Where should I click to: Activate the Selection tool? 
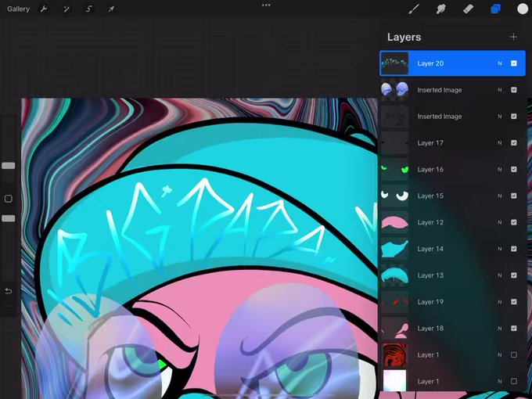89,9
